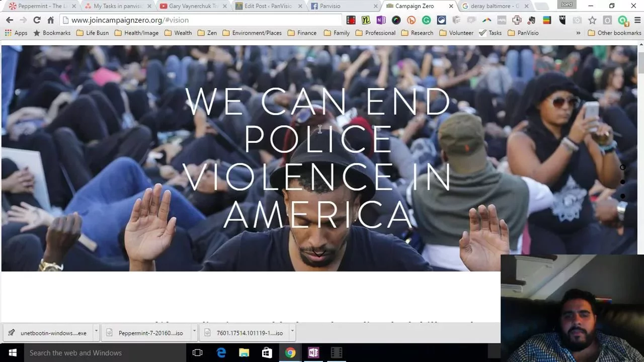Switch to the Gary Vaynerchuk YouTube tab
The image size is (644, 362).
coord(192,6)
